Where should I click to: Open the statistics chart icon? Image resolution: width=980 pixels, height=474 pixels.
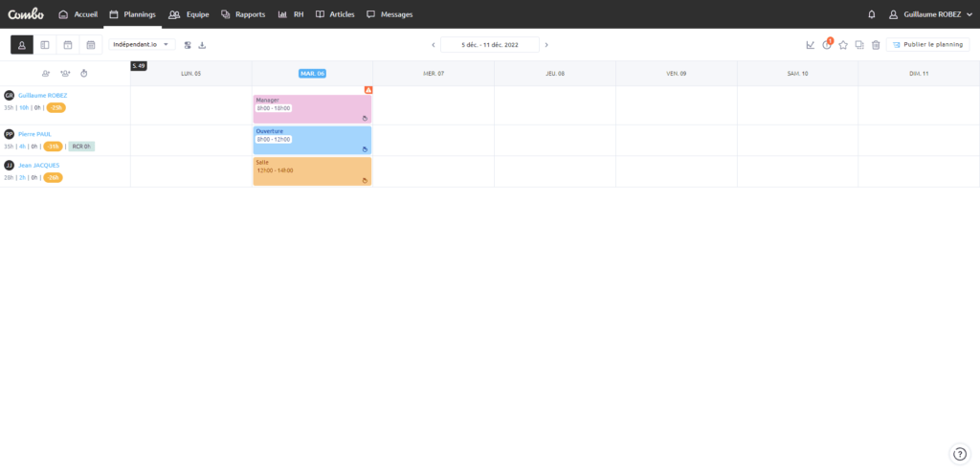tap(811, 45)
